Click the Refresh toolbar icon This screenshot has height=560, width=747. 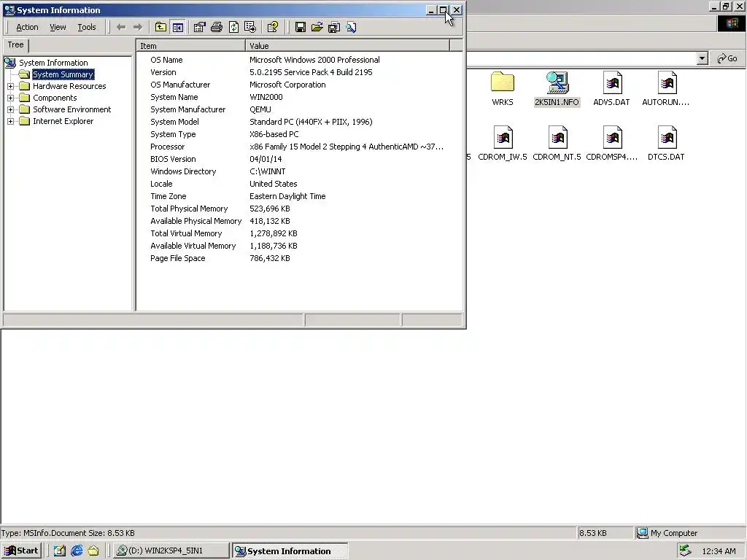[x=233, y=27]
